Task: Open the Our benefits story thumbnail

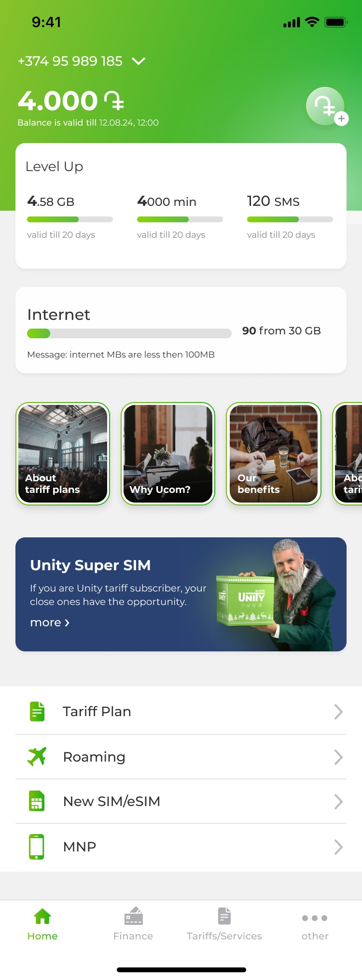Action: (274, 454)
